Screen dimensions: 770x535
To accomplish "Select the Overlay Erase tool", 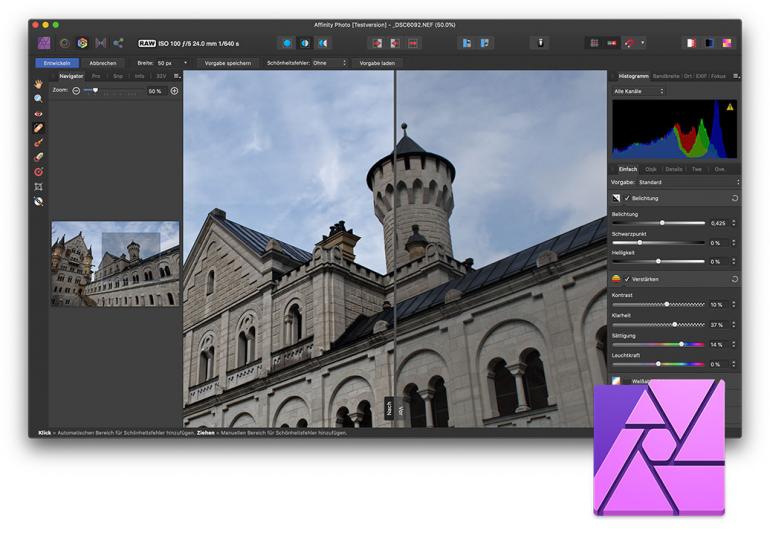I will (x=38, y=157).
